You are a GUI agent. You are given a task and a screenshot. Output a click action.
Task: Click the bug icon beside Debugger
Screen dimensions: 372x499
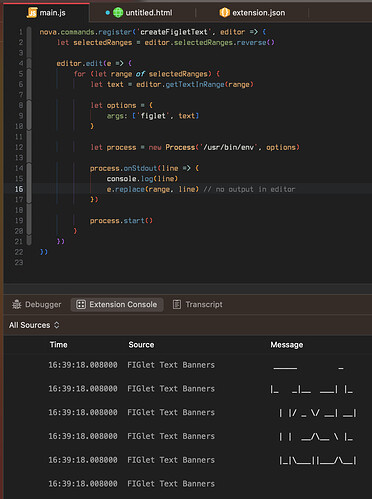point(17,304)
